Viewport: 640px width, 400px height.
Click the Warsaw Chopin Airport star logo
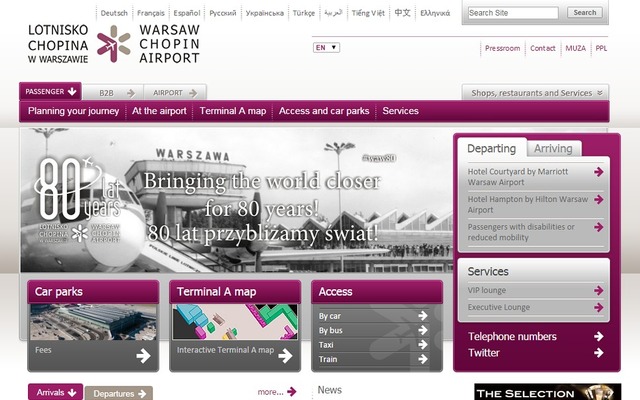pyautogui.click(x=113, y=44)
